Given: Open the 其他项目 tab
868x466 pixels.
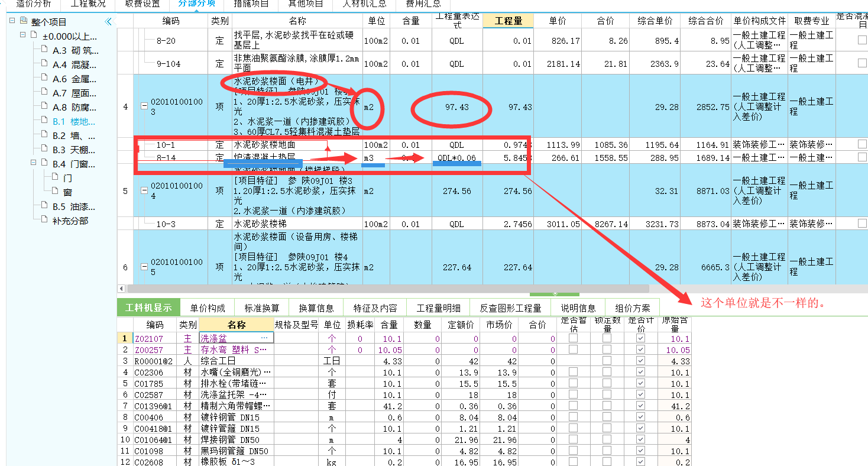Looking at the screenshot, I should pos(306,4).
